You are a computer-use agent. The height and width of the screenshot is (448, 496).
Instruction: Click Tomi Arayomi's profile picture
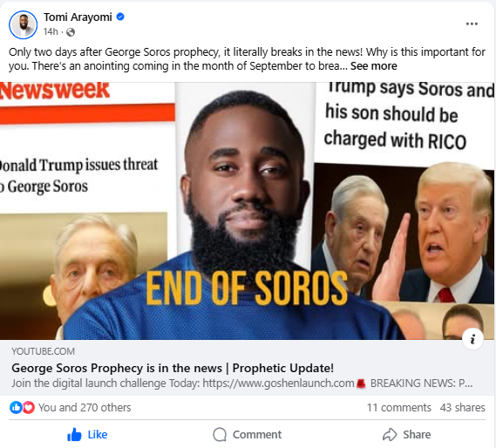pos(23,24)
